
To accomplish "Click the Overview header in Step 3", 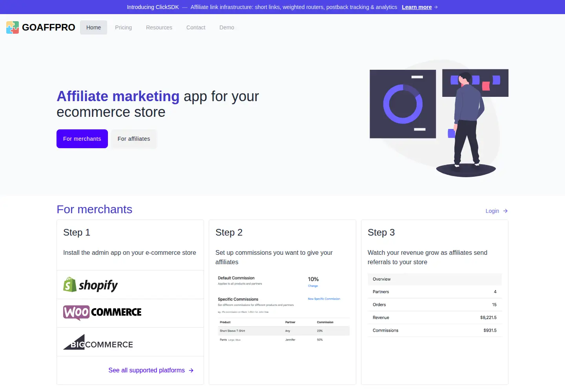I will click(x=435, y=279).
